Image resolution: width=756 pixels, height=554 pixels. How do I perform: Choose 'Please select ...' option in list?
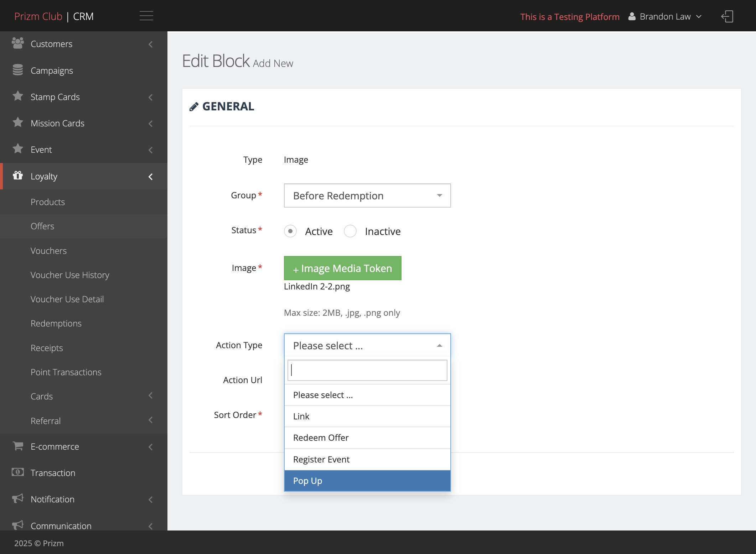pos(367,395)
